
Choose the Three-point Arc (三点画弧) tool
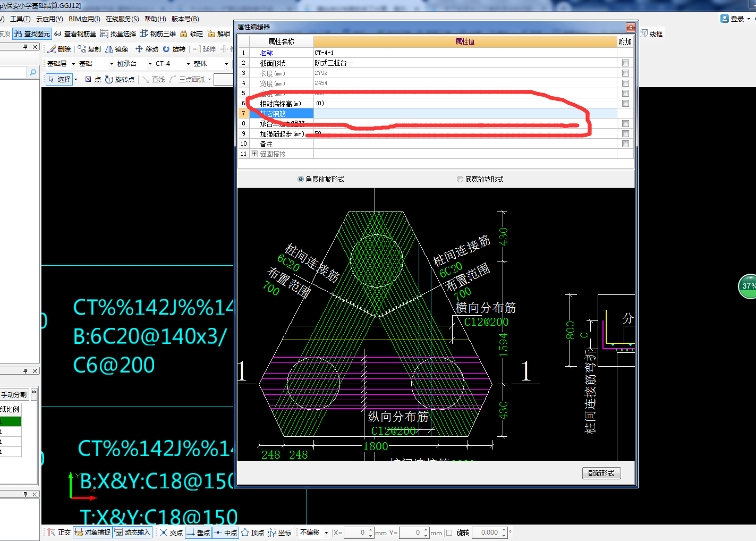[187, 79]
